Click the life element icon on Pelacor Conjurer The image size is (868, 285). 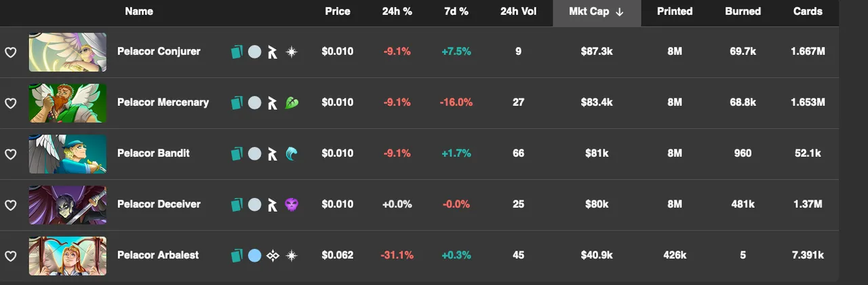pos(292,52)
